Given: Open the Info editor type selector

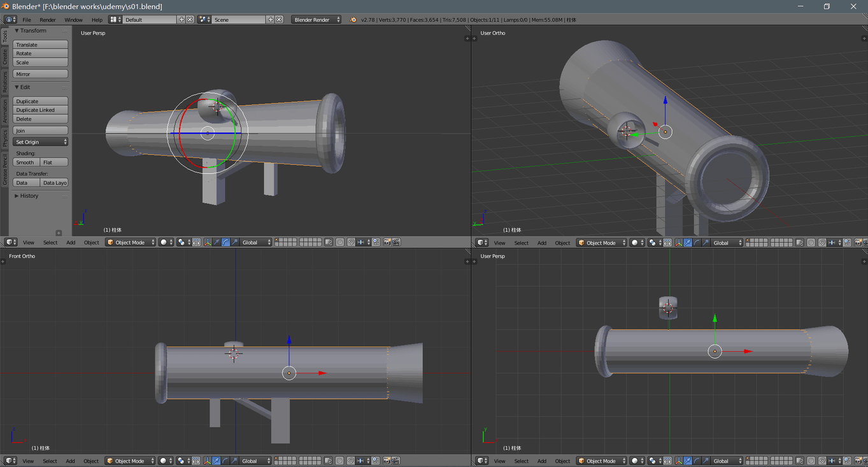Looking at the screenshot, I should pyautogui.click(x=10, y=20).
